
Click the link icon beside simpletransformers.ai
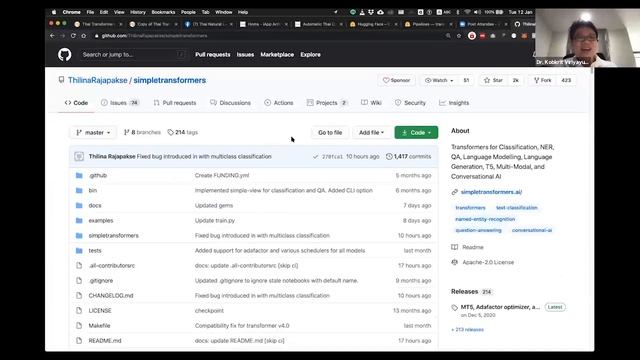click(x=455, y=192)
